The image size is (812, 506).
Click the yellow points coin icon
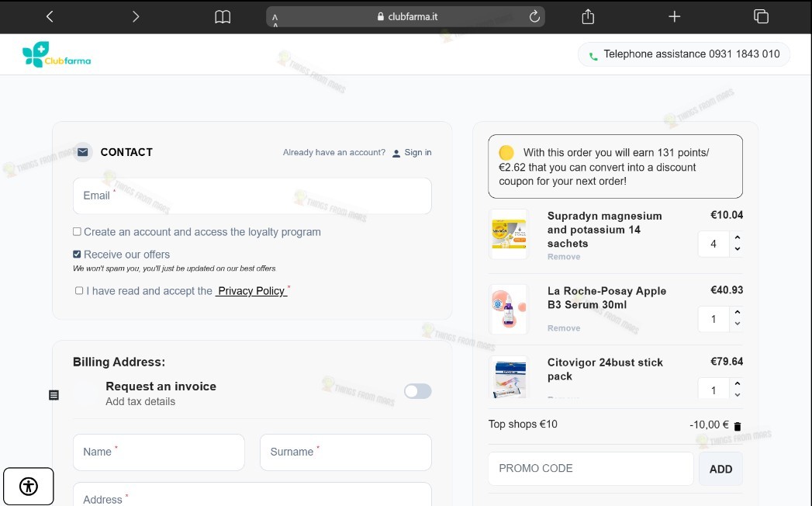click(506, 152)
